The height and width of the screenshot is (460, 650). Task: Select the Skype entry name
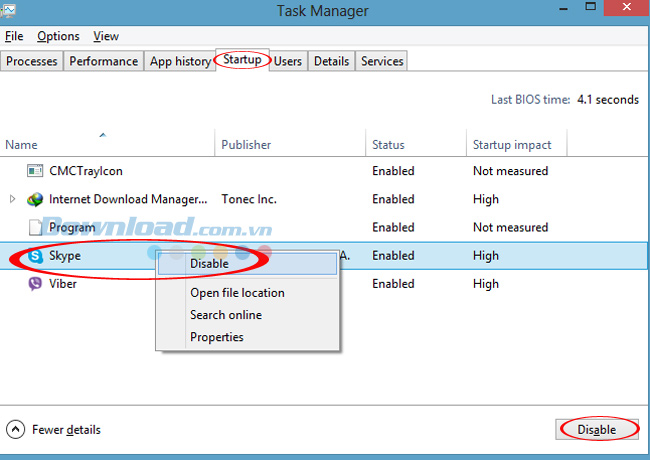(65, 256)
